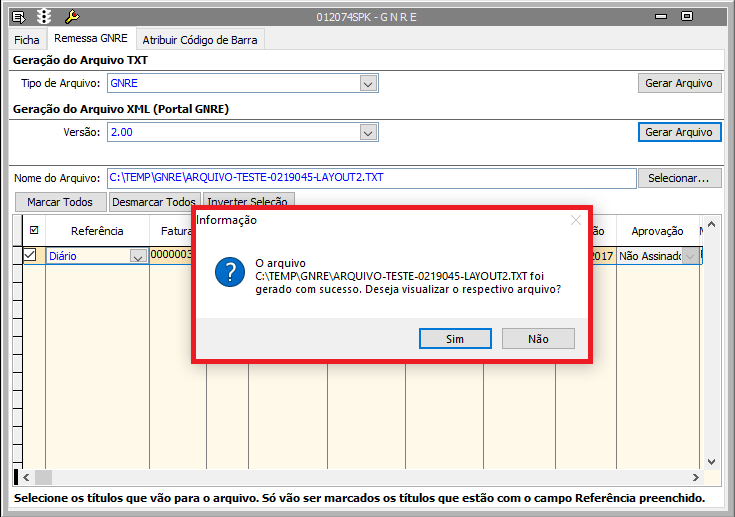Click the horizontal scroll left arrow
The width and height of the screenshot is (735, 517).
(x=26, y=478)
